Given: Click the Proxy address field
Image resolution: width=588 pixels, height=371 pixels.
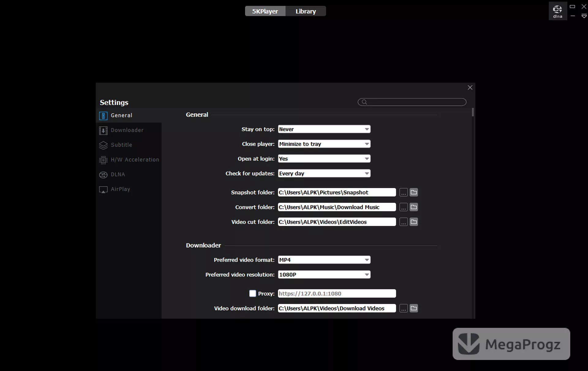Looking at the screenshot, I should (x=337, y=294).
